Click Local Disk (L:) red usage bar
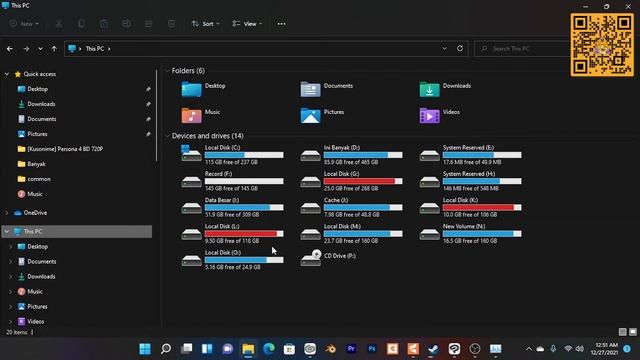The height and width of the screenshot is (360, 640). [244, 233]
